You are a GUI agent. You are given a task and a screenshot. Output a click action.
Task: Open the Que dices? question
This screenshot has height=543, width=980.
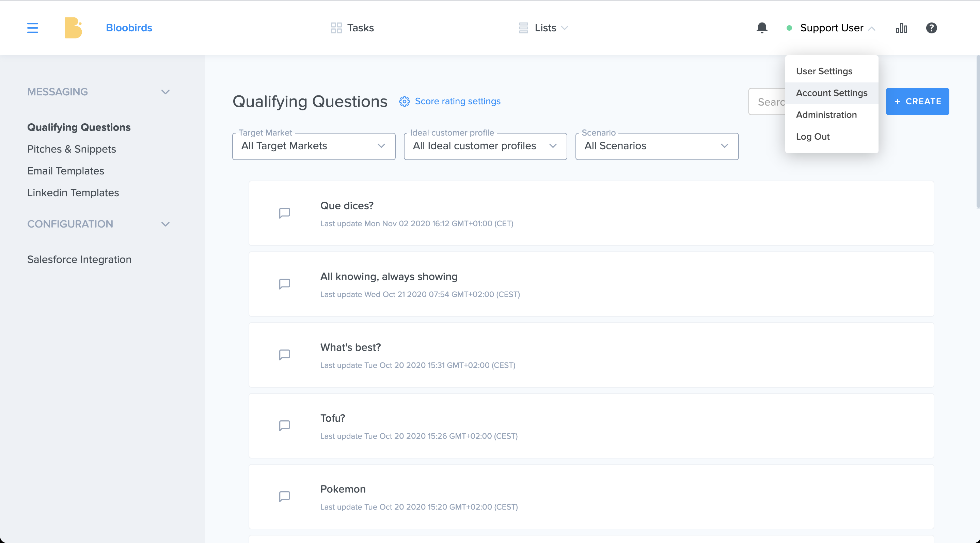click(x=591, y=213)
